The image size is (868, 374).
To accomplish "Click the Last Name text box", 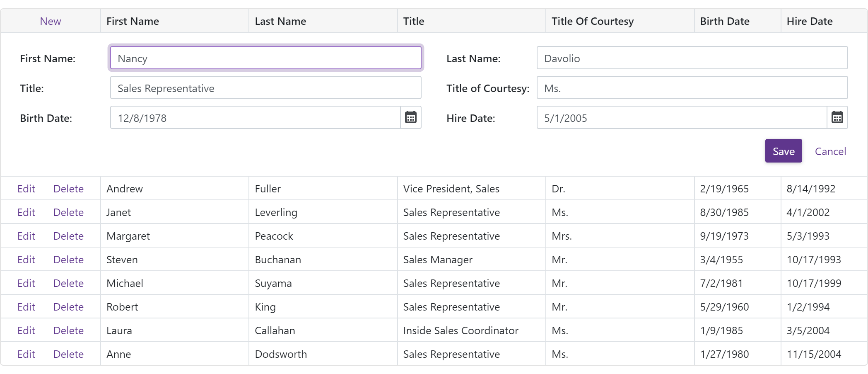I will tap(692, 58).
